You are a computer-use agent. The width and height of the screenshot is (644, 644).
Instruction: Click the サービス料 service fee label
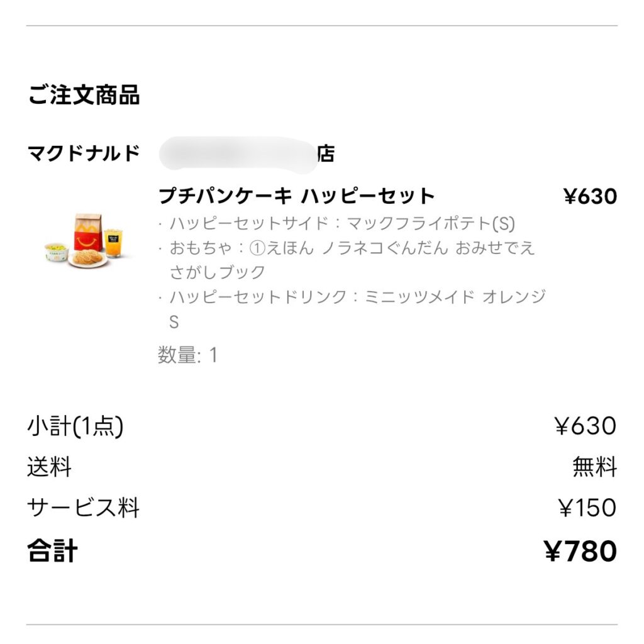83,508
